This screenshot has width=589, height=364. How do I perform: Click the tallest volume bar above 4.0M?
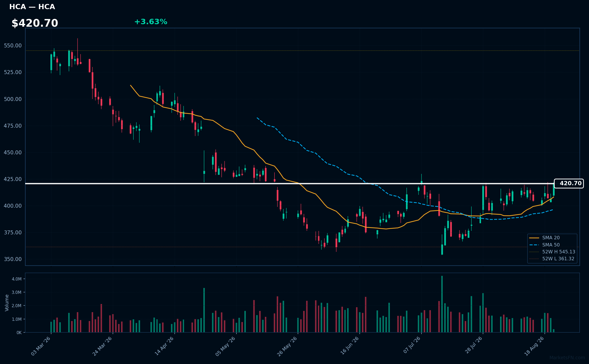442,304
